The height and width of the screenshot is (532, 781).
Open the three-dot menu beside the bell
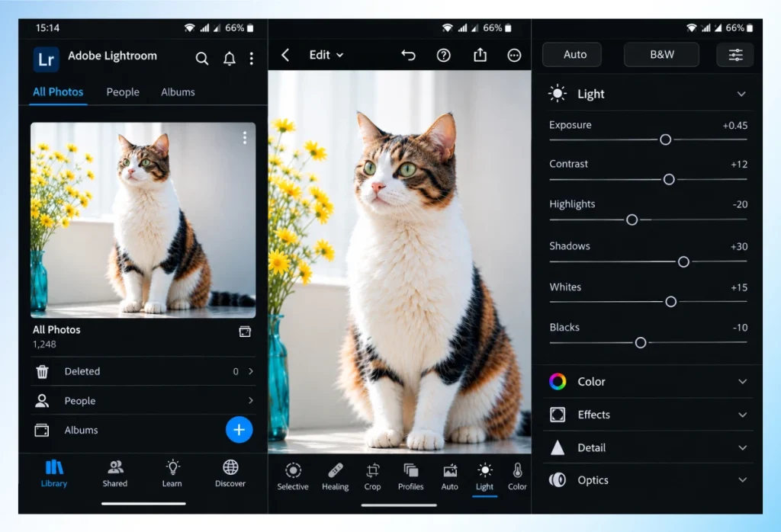click(x=252, y=59)
